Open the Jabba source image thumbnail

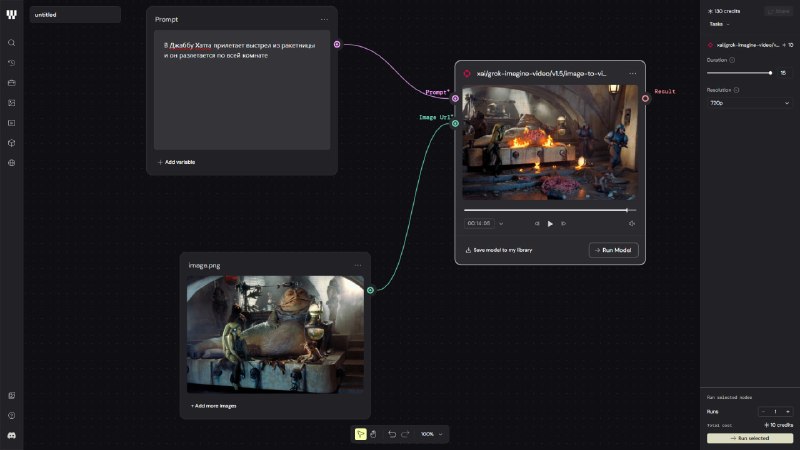276,335
